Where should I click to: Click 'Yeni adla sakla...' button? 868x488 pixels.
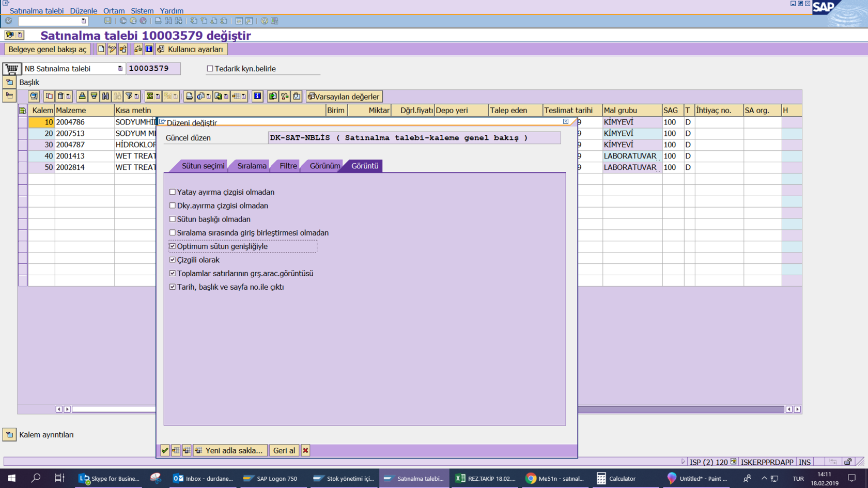pos(230,450)
